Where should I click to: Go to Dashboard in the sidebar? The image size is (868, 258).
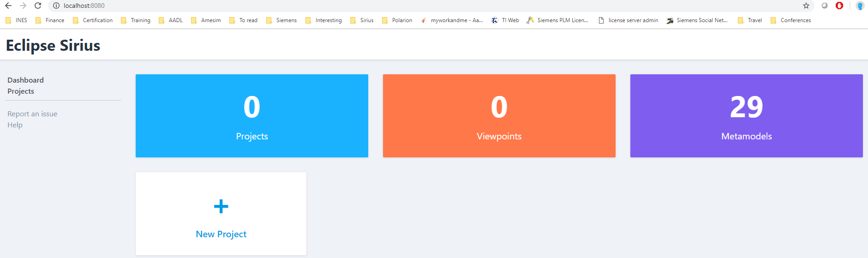25,80
